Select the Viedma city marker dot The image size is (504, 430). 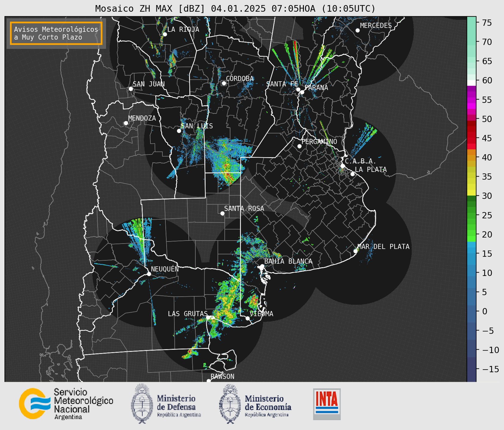point(247,318)
